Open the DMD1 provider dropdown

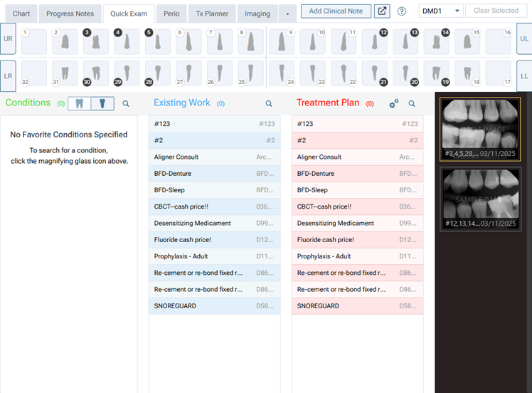click(x=440, y=11)
